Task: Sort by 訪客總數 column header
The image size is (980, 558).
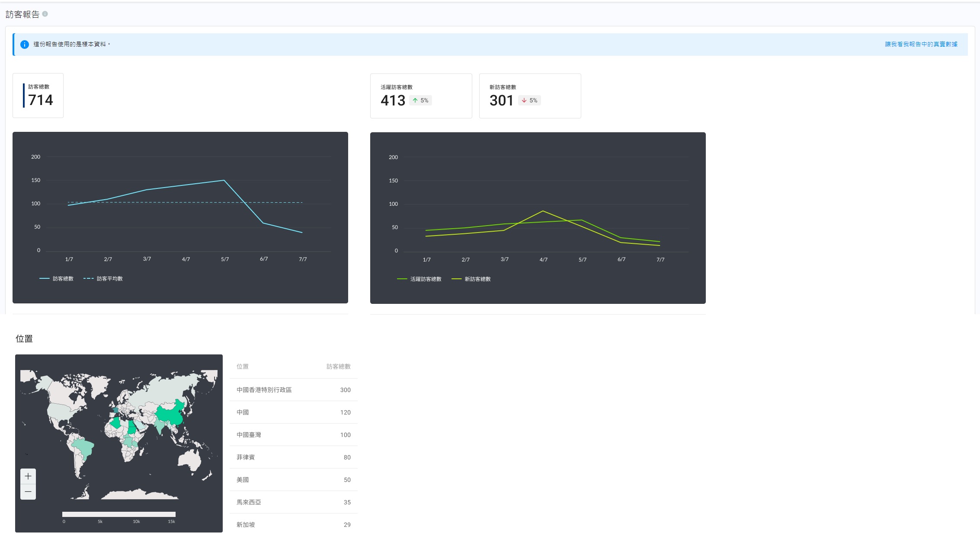Action: (x=338, y=367)
